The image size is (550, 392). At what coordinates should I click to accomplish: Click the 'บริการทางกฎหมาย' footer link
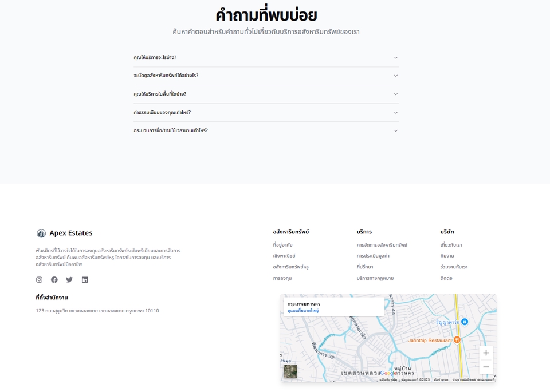click(375, 278)
